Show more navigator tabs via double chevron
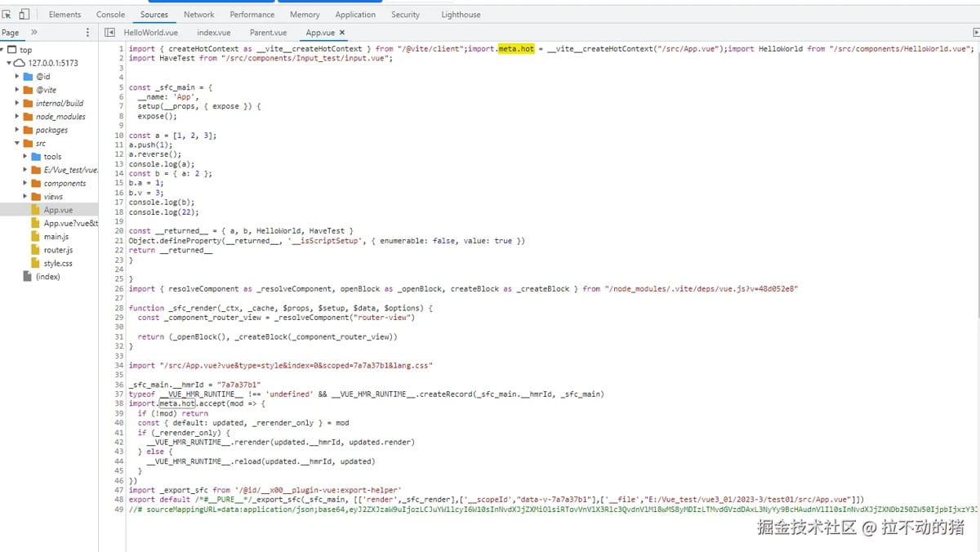This screenshot has width=980, height=552. pos(34,33)
